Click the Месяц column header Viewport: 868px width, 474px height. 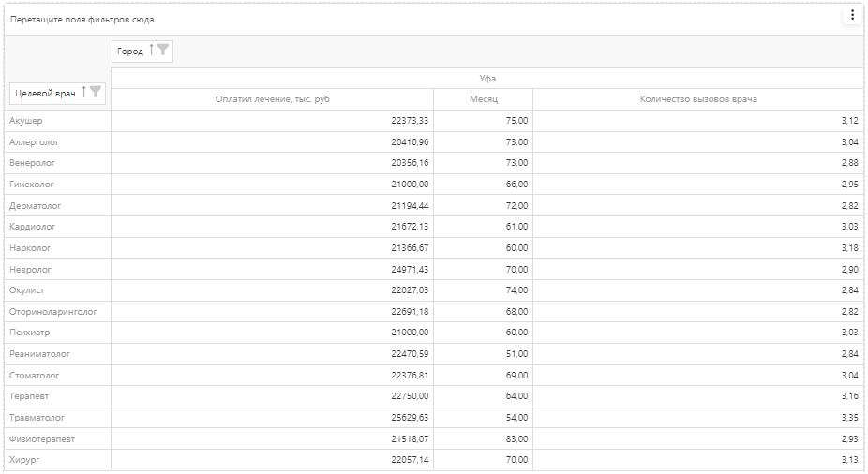[483, 99]
